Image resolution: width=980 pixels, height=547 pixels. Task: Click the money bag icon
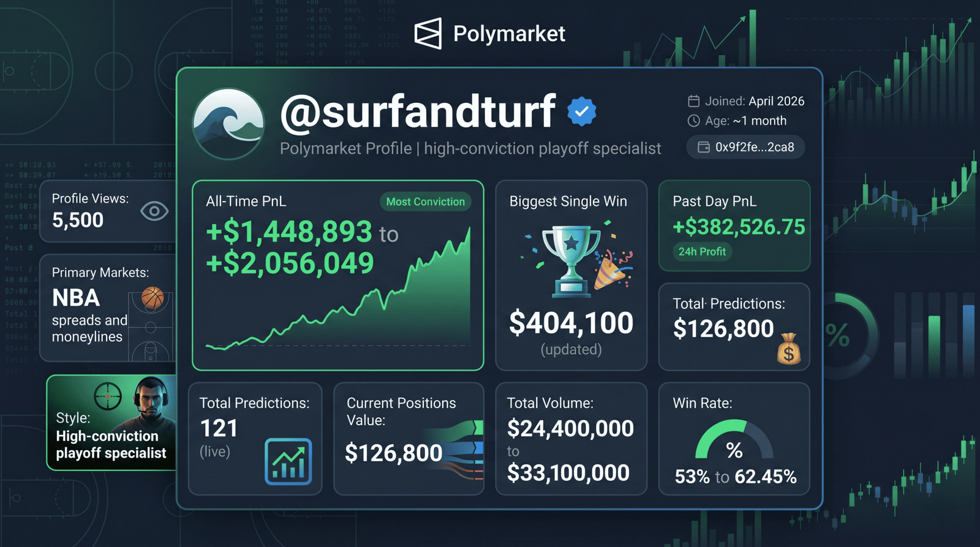[789, 349]
